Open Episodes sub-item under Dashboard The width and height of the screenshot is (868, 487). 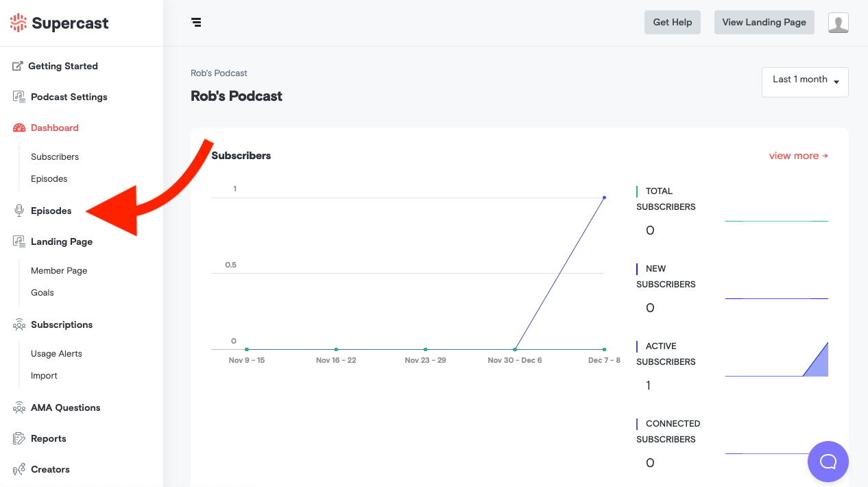(49, 178)
